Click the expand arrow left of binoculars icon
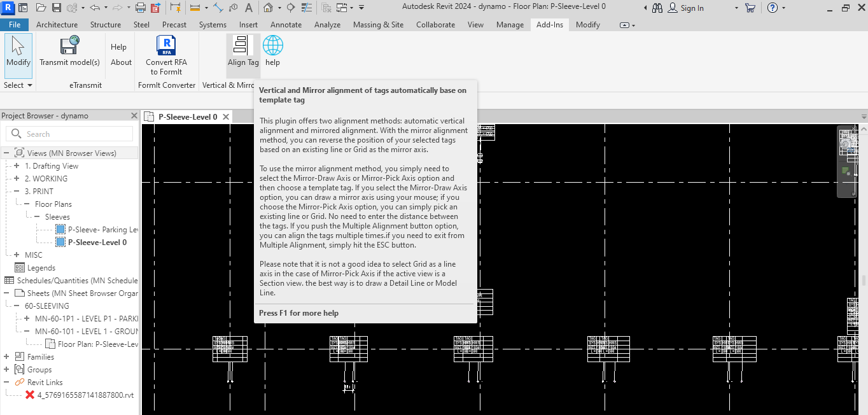The image size is (868, 415). tap(646, 8)
